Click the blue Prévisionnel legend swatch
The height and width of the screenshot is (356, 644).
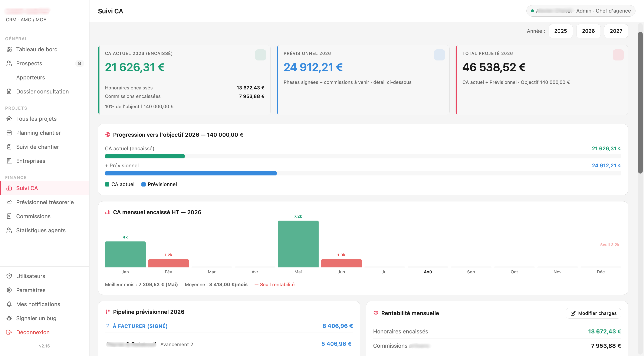[x=144, y=185]
